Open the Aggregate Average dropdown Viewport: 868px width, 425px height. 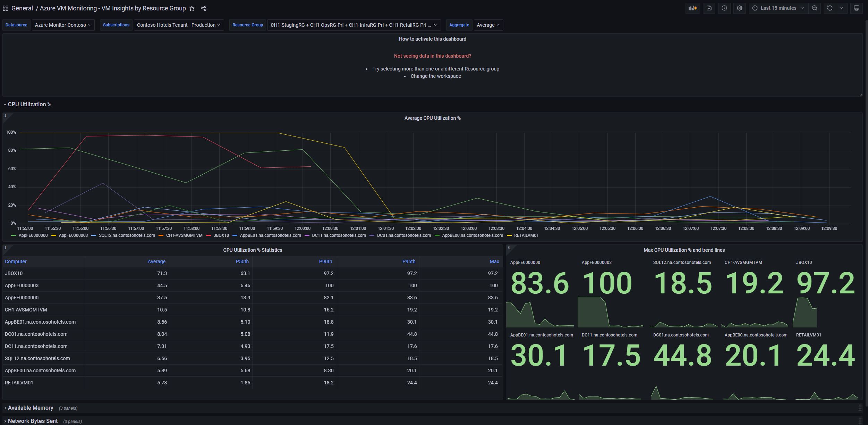click(488, 25)
